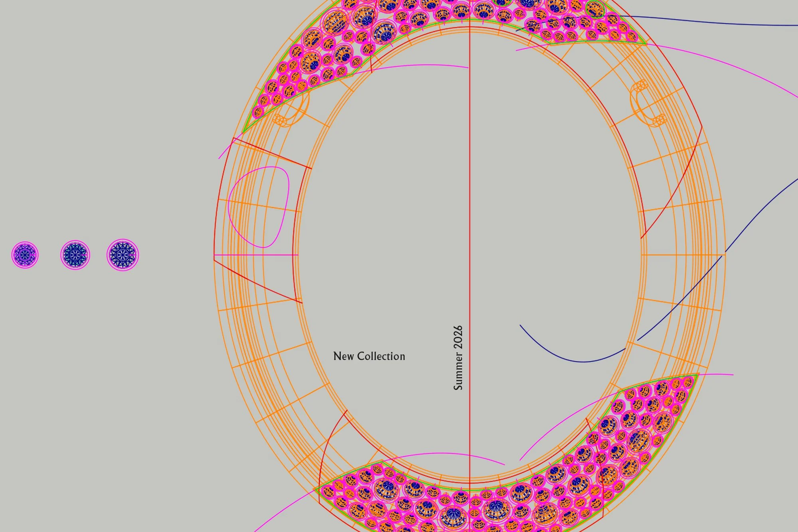The height and width of the screenshot is (532, 798).
Task: Click the vertical 'Summer 2026' text
Action: [458, 358]
